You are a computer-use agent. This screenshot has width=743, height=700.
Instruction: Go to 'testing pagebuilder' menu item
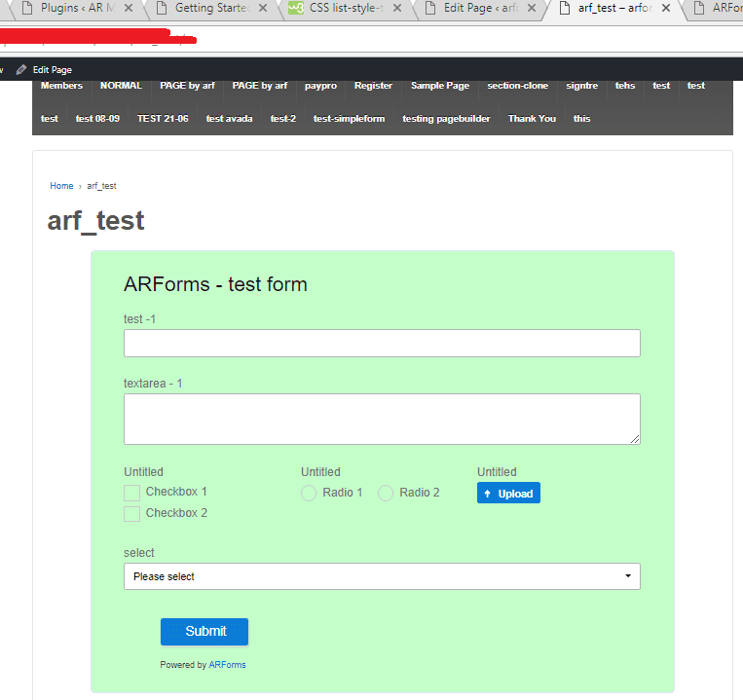[x=446, y=119]
